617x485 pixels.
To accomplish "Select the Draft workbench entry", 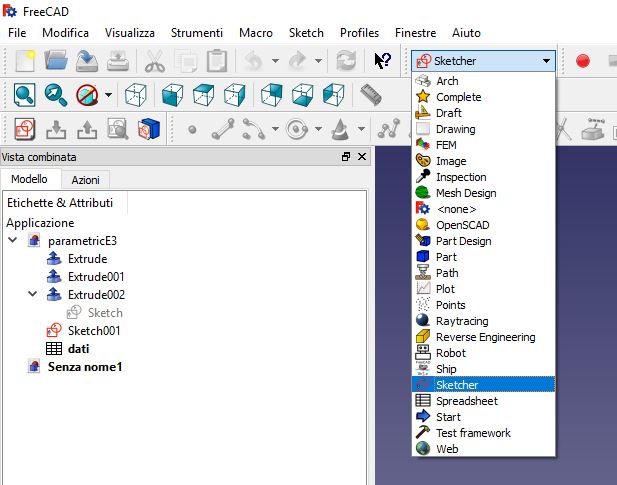I will pyautogui.click(x=483, y=113).
